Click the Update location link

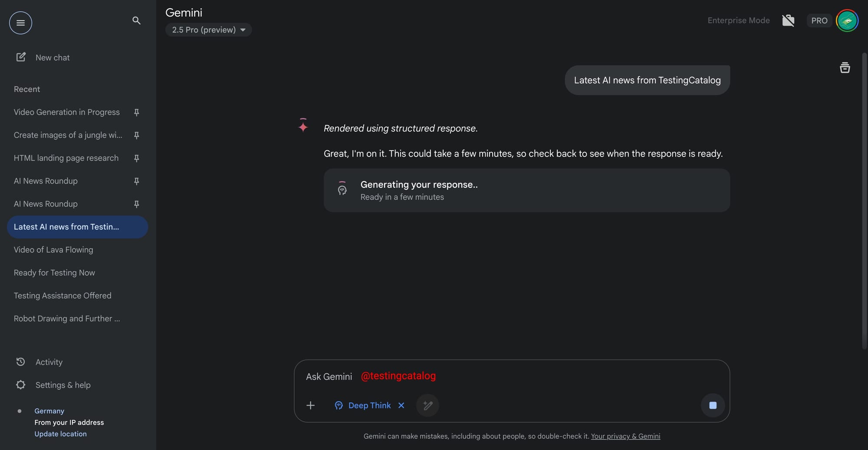60,434
